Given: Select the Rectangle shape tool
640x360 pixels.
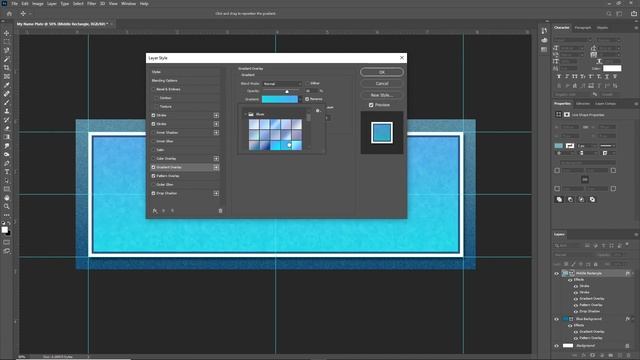Looking at the screenshot, I should [x=7, y=189].
